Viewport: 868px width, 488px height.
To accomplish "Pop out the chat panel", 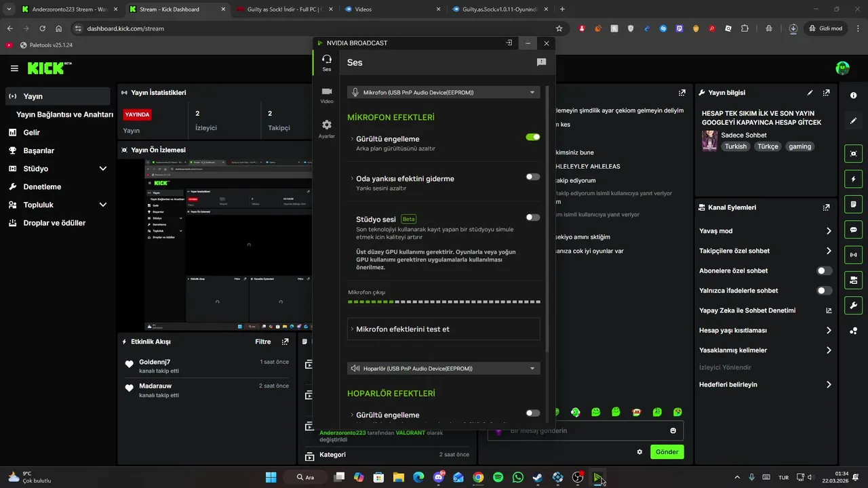I will click(682, 93).
